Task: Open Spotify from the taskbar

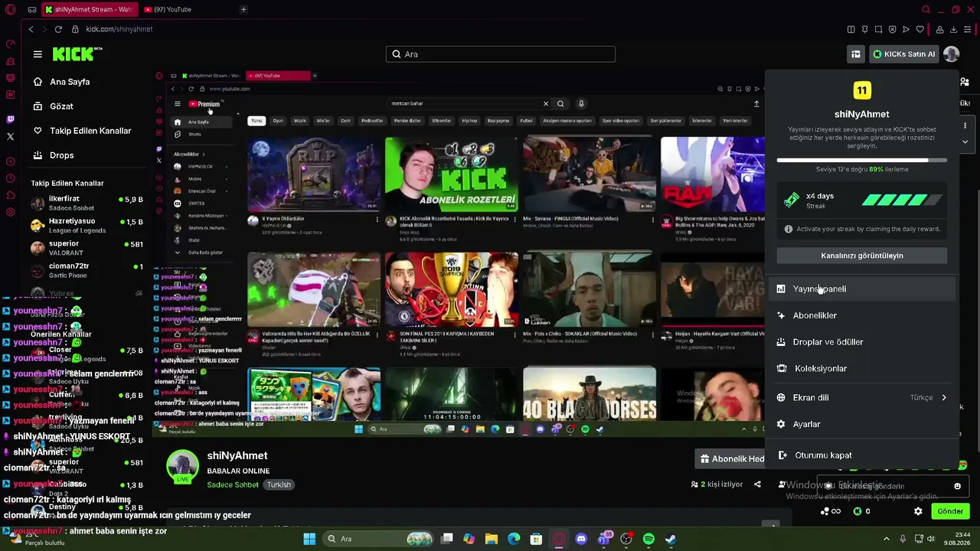Action: coord(648,539)
